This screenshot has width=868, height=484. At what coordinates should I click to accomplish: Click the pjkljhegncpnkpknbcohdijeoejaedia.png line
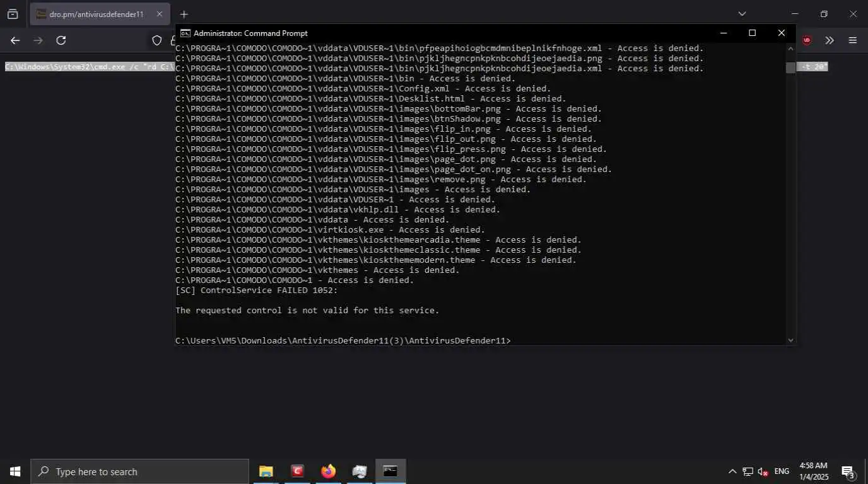click(440, 59)
